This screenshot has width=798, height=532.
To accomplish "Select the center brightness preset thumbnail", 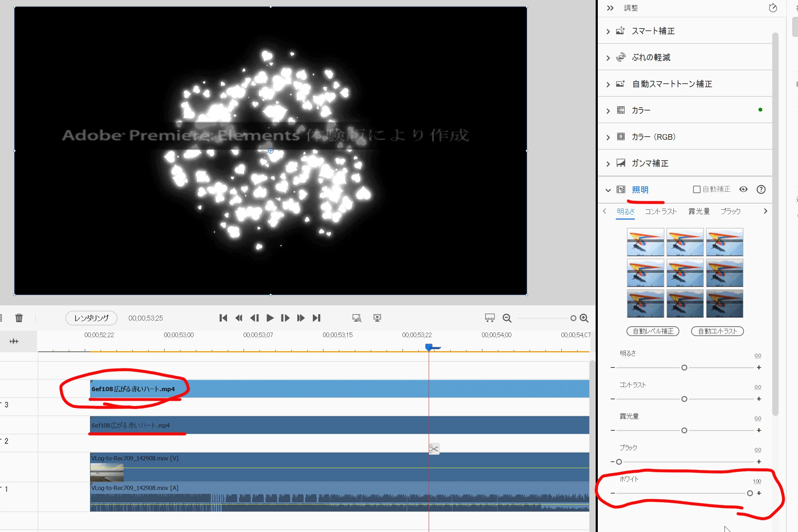I will [685, 273].
